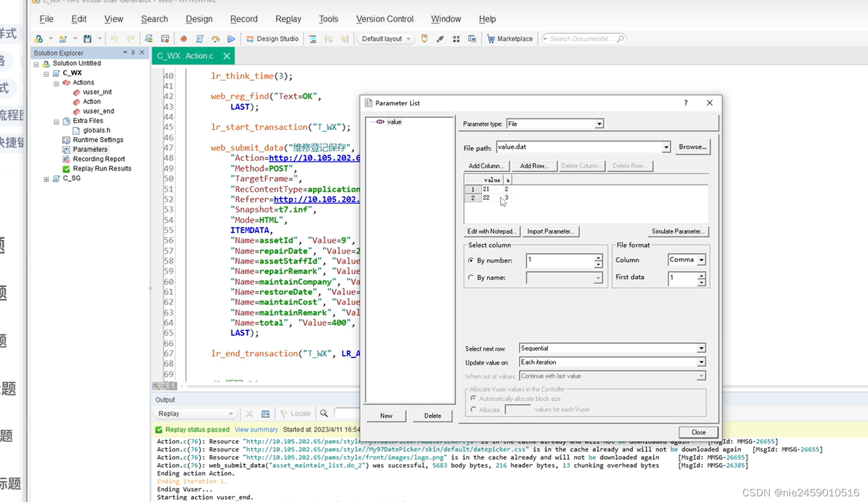Viewport: 868px width, 502px height.
Task: Click the save script icon in toolbar
Action: [x=87, y=39]
